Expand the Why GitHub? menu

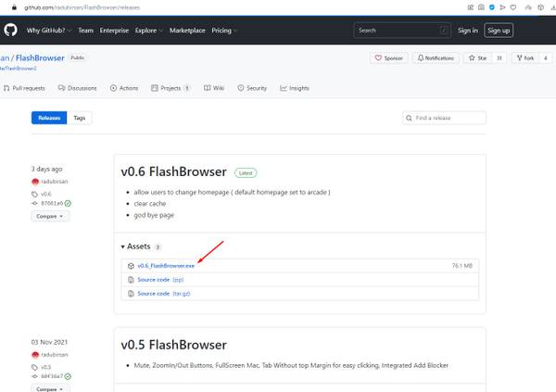(49, 31)
